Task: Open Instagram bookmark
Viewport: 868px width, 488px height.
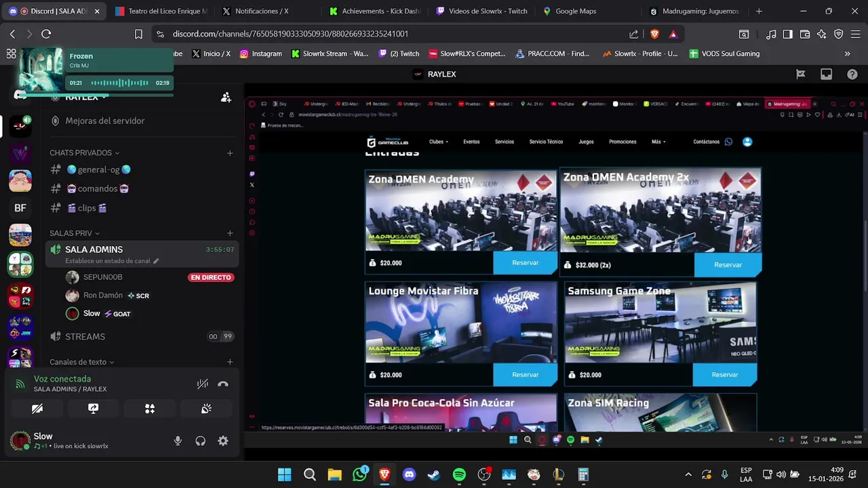Action: [260, 54]
